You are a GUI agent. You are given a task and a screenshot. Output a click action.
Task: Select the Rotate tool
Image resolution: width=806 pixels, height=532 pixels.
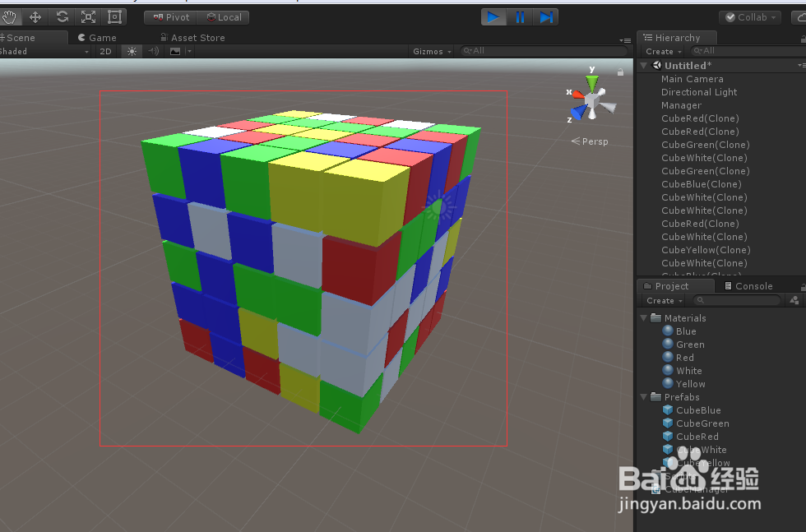[x=62, y=17]
